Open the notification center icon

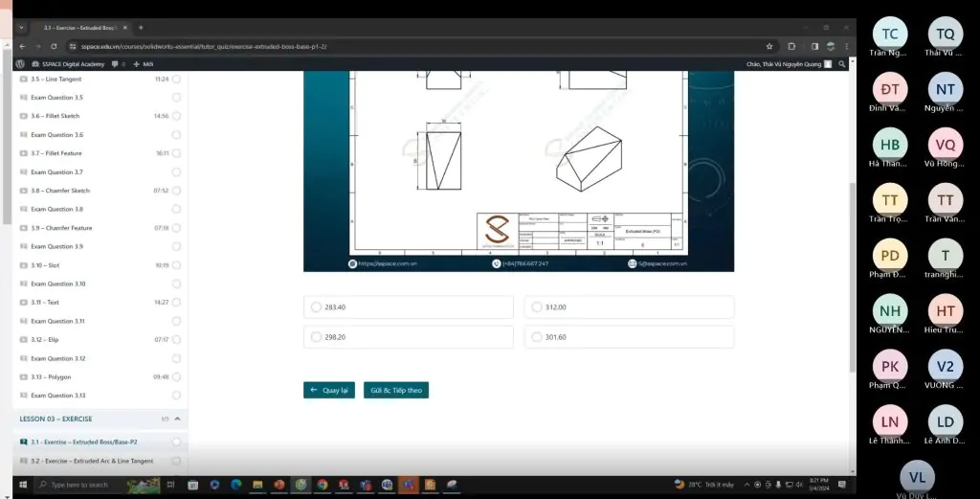click(x=842, y=485)
